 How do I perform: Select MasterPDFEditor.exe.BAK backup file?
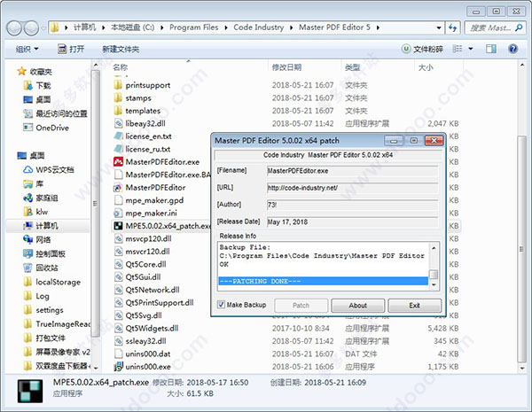click(x=168, y=175)
